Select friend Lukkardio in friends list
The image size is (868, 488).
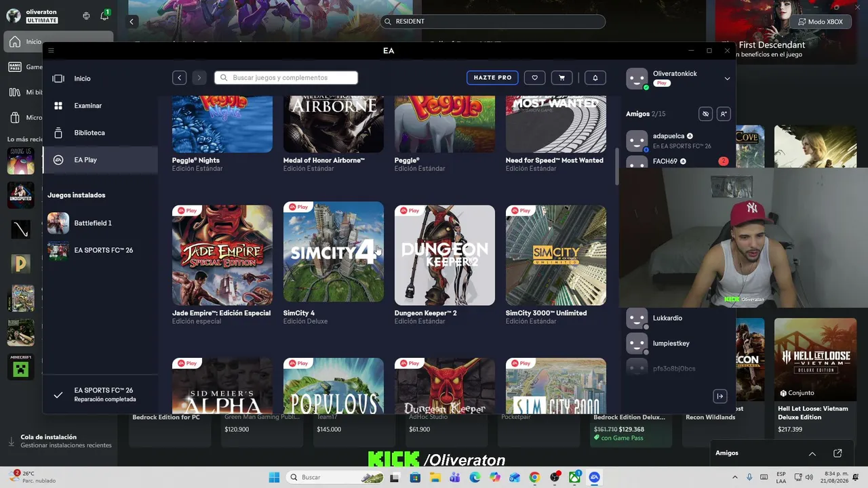[678, 318]
